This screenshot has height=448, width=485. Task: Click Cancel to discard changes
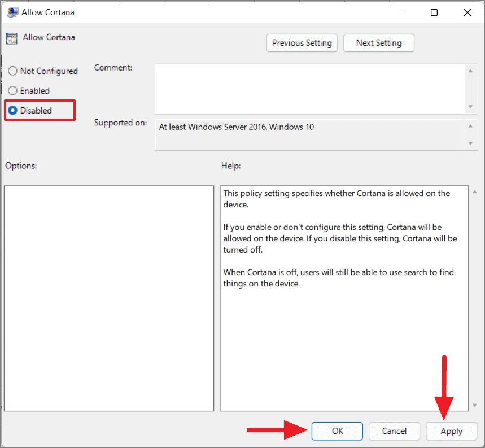394,431
